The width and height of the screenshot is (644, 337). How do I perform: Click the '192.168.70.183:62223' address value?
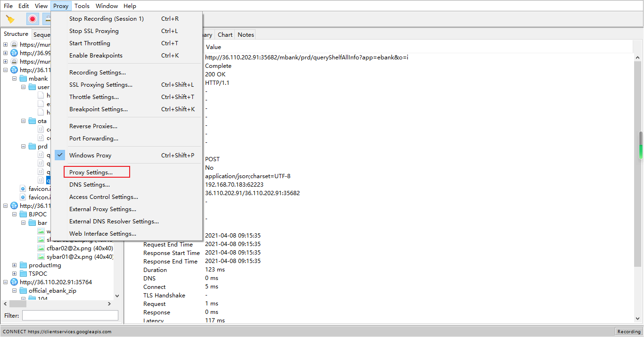(x=234, y=185)
